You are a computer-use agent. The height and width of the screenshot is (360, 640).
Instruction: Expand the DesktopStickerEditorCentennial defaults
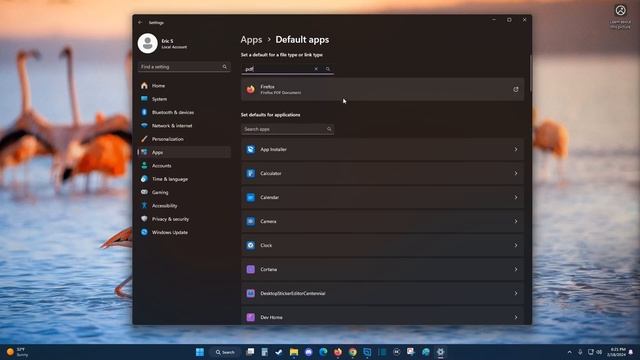click(516, 293)
